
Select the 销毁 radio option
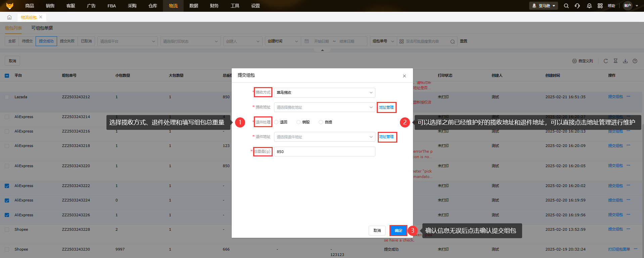(x=298, y=122)
